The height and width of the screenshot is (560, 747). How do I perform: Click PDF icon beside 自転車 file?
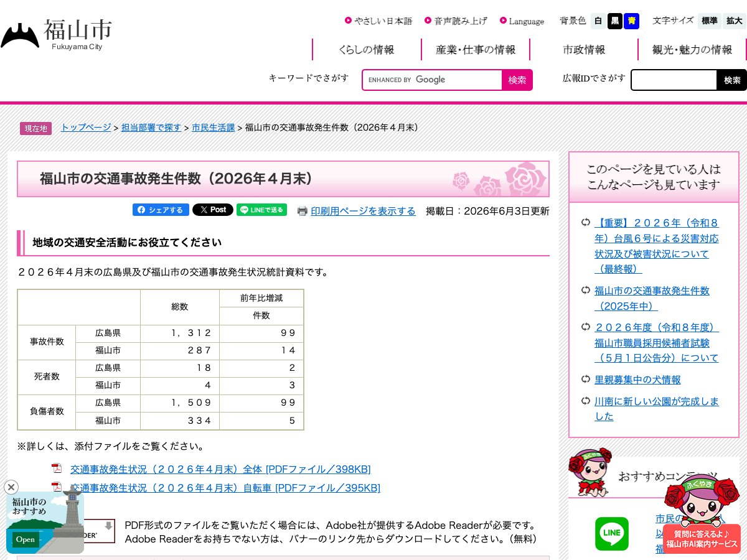pyautogui.click(x=57, y=487)
